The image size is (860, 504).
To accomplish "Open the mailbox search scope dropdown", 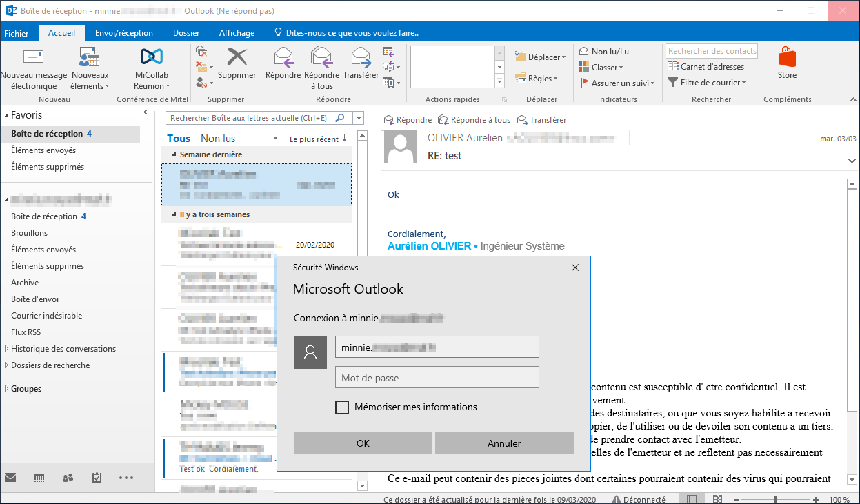I will pyautogui.click(x=359, y=118).
